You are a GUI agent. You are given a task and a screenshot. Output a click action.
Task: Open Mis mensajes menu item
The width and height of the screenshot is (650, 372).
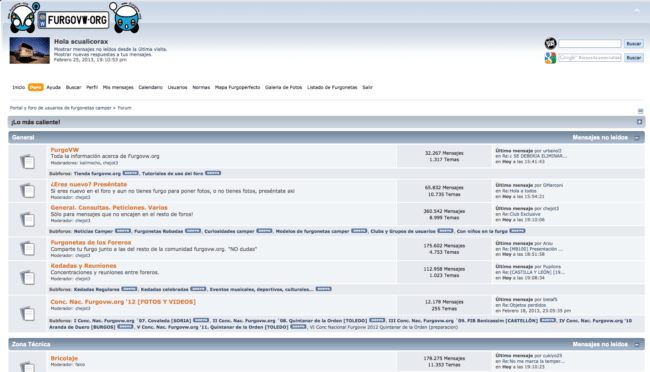[x=118, y=87]
